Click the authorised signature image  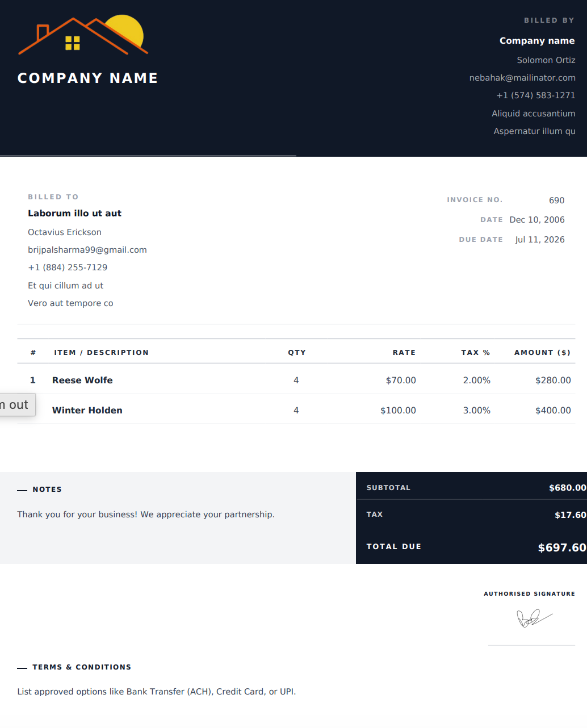coord(534,618)
